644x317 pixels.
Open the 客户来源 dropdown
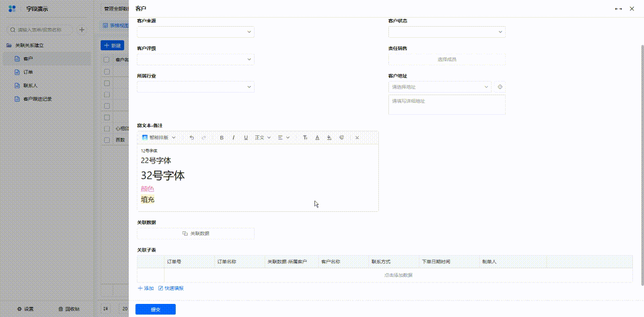196,32
